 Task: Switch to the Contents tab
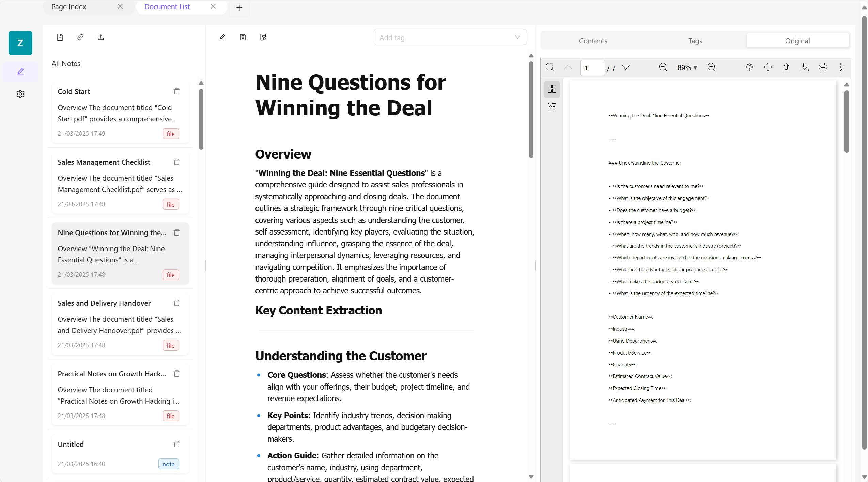[x=593, y=41]
